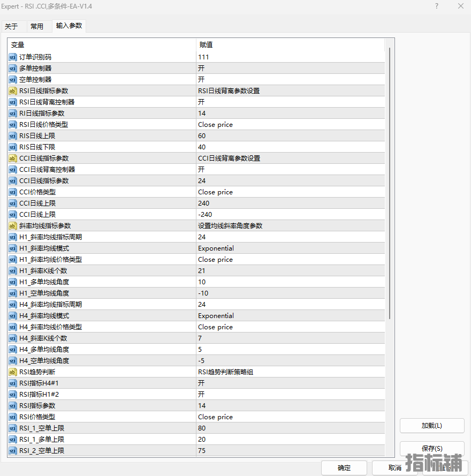Viewport: 471px width, 476px height.
Task: Click the icon beside RSI日线价格类型
Action: (12, 124)
